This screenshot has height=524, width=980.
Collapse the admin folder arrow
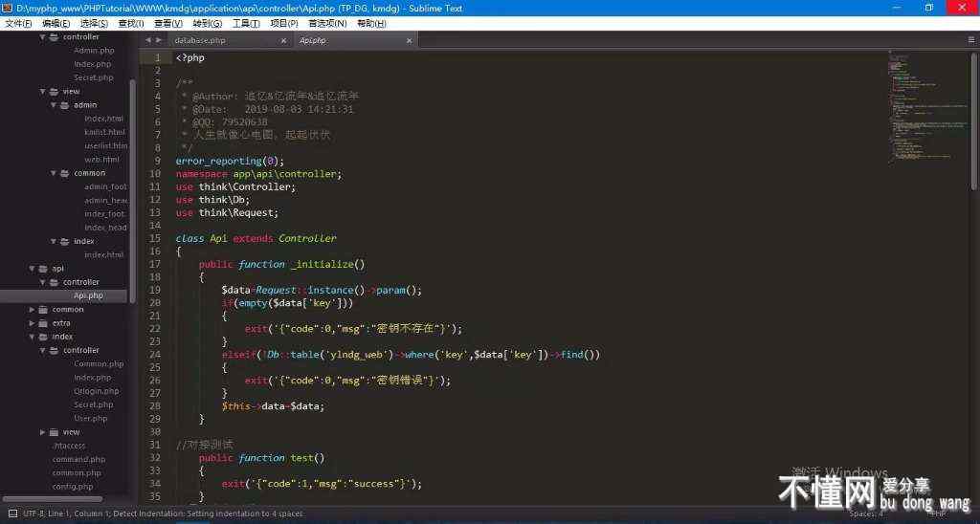click(x=54, y=105)
